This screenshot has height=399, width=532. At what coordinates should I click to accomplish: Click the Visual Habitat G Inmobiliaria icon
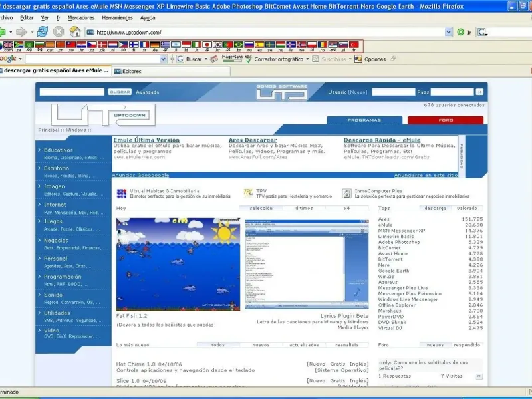pos(122,194)
